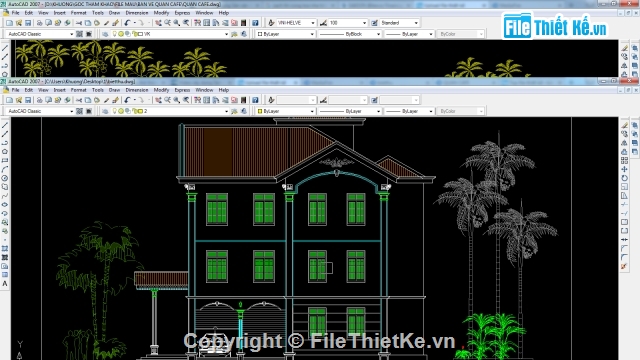The height and width of the screenshot is (360, 640).
Task: Toggle layer VK lock icon in upper window
Action: (x=134, y=34)
